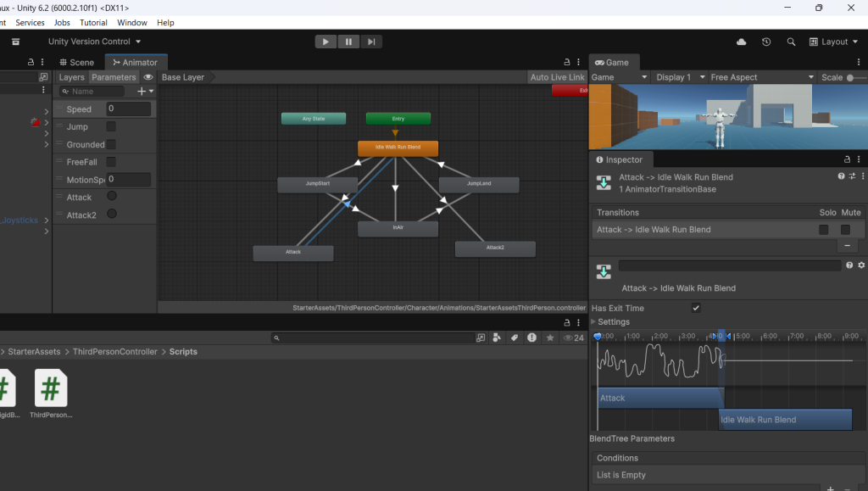Expand the Settings foldout
Screen dimensions: 868x491
pyautogui.click(x=594, y=322)
